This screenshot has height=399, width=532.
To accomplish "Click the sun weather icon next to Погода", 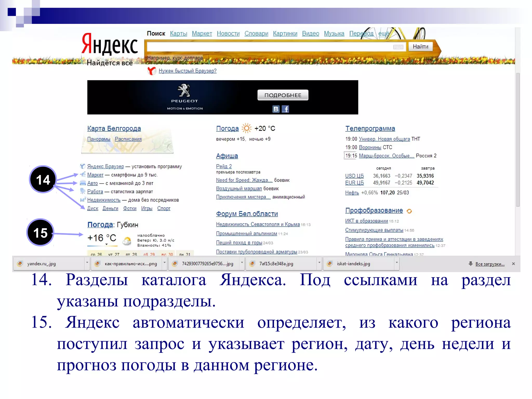I will pos(247,128).
